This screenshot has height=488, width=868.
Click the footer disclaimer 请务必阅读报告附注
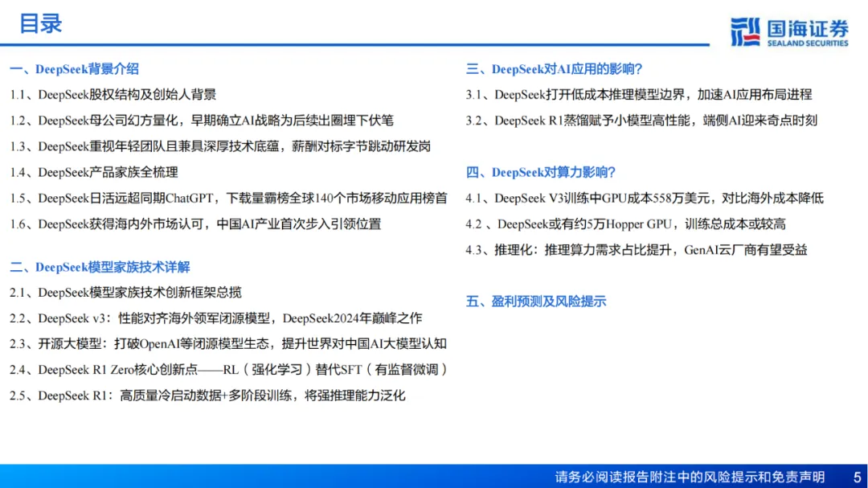690,477
